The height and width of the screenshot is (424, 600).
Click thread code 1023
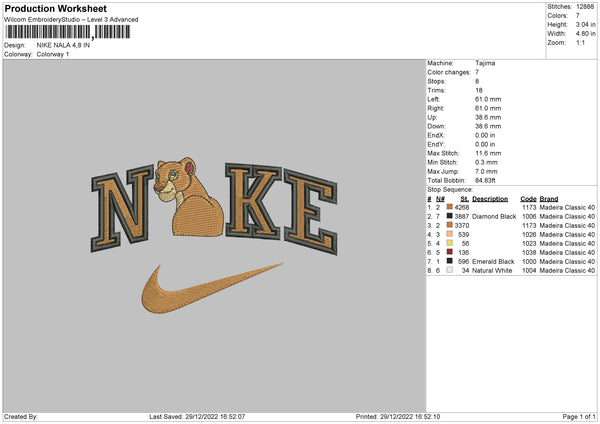[529, 243]
